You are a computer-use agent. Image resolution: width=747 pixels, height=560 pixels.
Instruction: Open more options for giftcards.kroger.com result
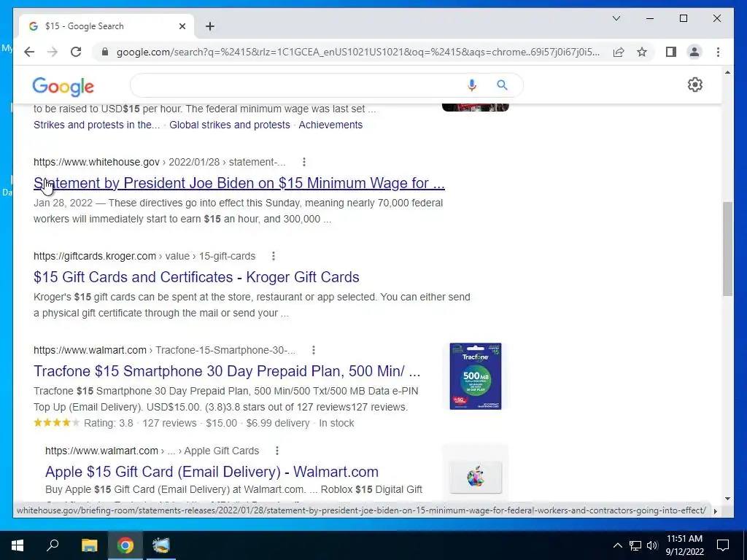[x=274, y=256]
